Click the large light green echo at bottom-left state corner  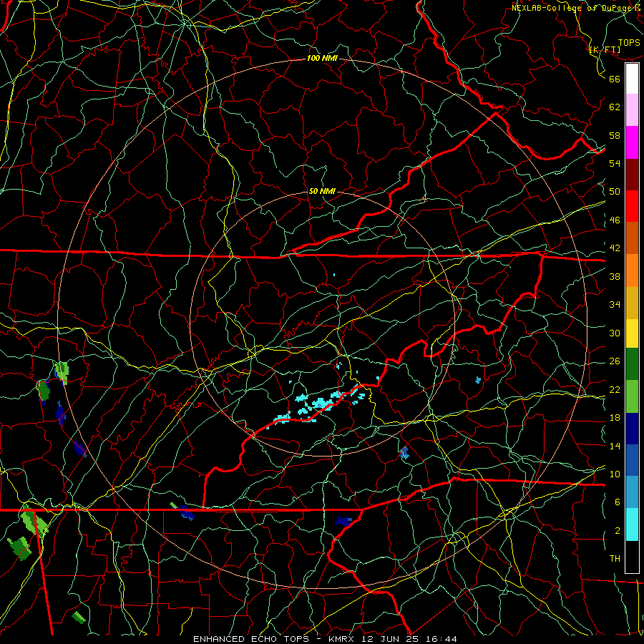tap(34, 522)
